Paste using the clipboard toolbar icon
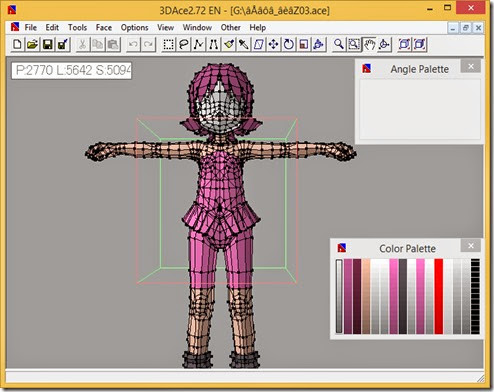This screenshot has height=392, width=494. (x=113, y=44)
